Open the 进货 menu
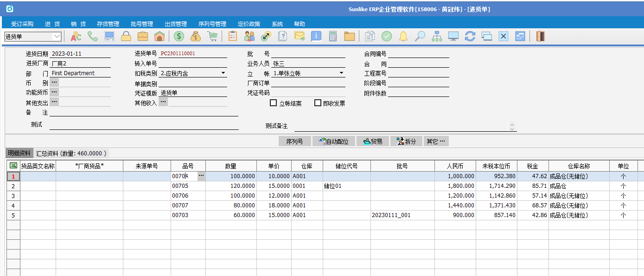This screenshot has height=276, width=644. (52, 24)
